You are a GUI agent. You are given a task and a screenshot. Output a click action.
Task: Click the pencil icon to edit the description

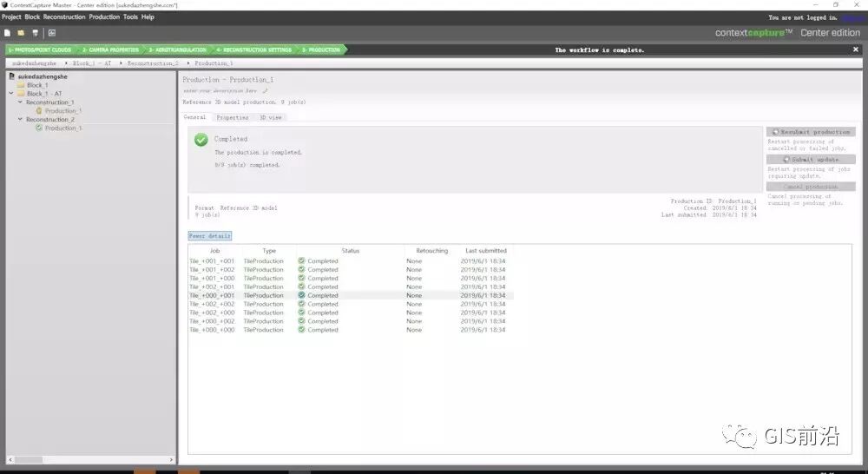[265, 90]
